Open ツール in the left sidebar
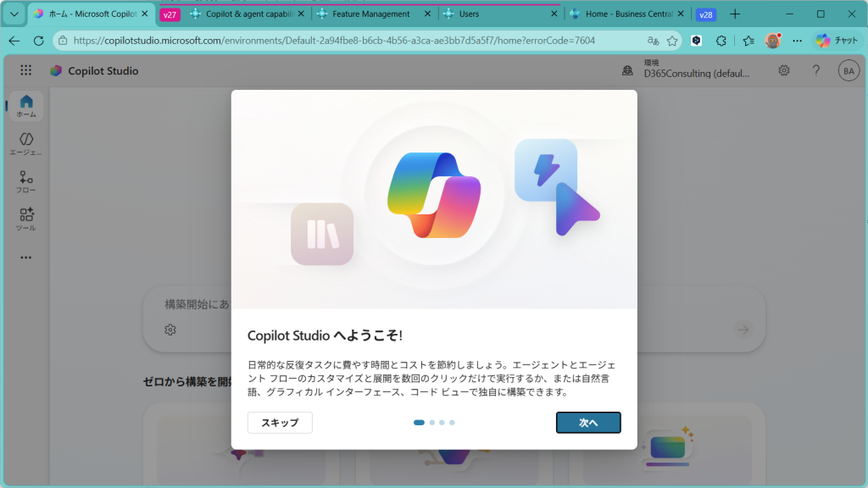The width and height of the screenshot is (868, 488). [26, 219]
